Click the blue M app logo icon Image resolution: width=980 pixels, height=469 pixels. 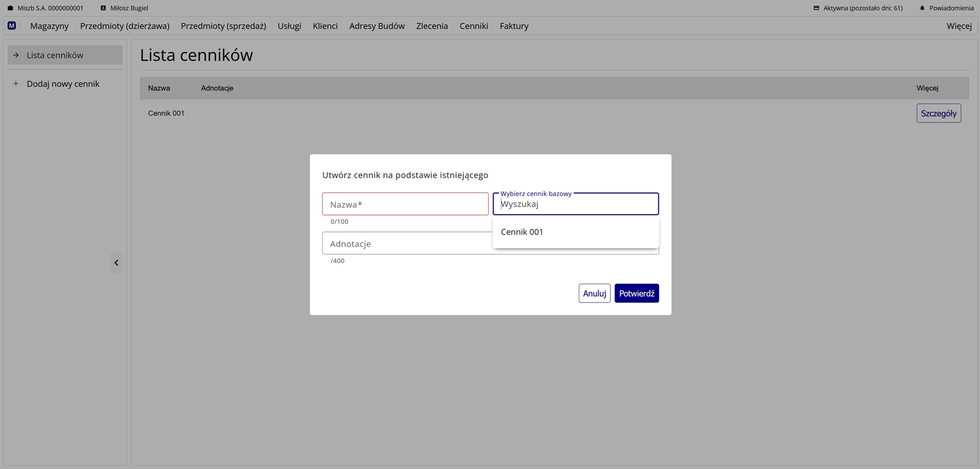point(12,26)
